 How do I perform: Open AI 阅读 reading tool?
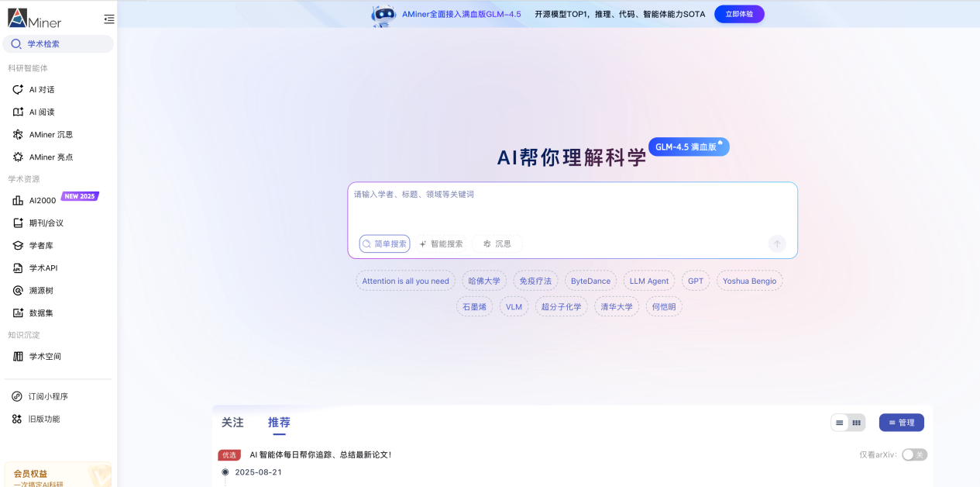[41, 112]
